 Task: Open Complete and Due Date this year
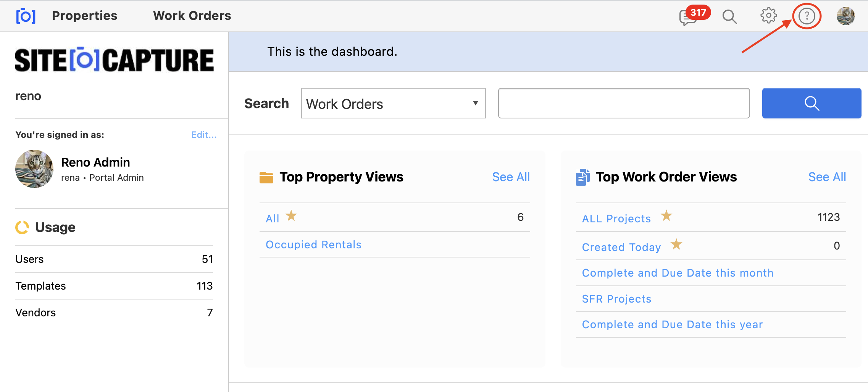(672, 324)
